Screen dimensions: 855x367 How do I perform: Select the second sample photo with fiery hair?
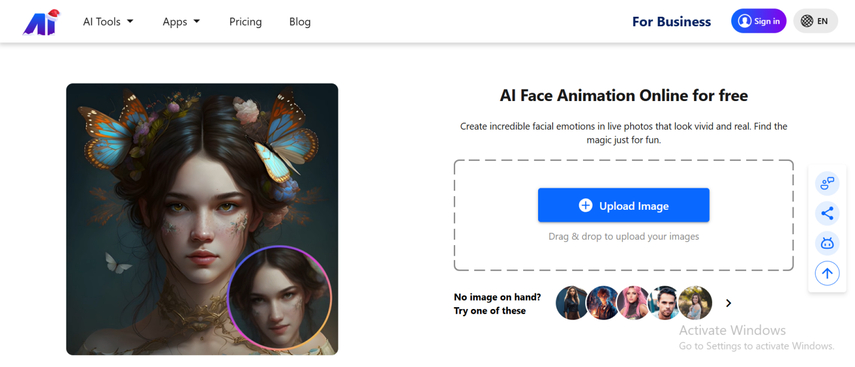603,303
